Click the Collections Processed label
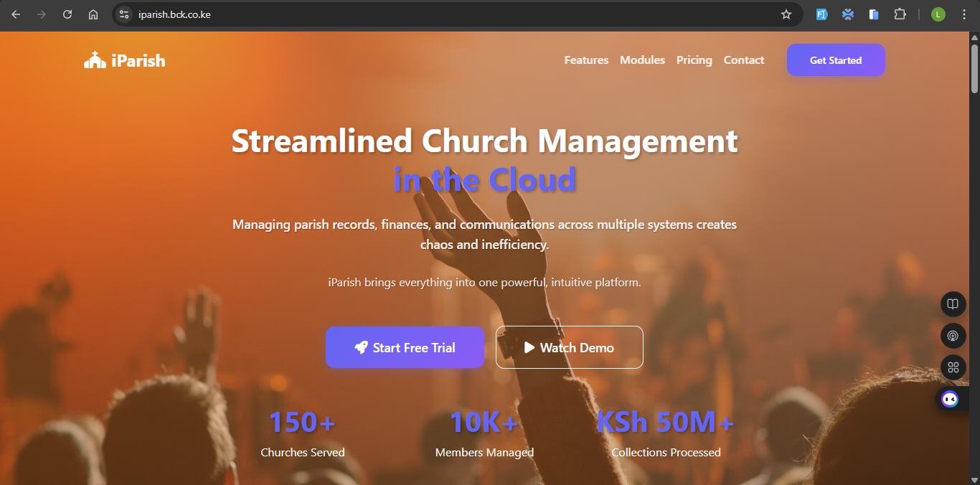The image size is (980, 485). [666, 453]
